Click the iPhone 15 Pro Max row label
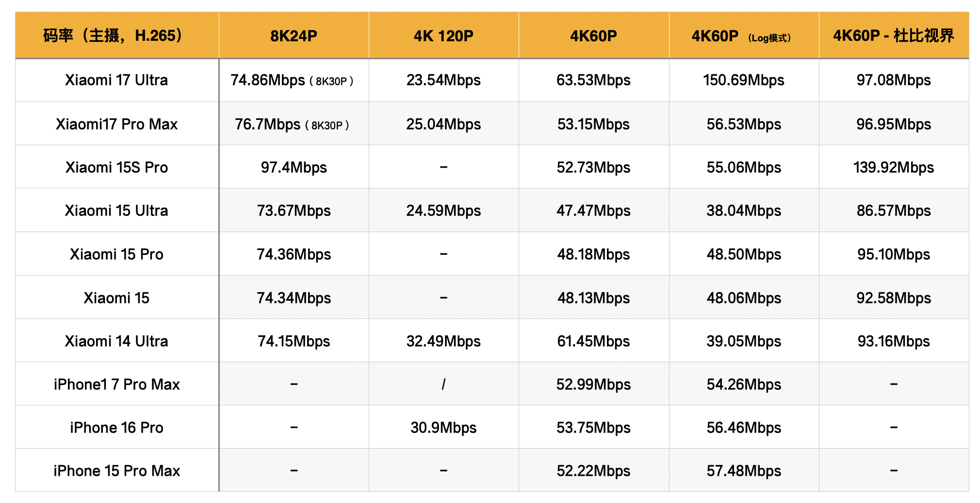This screenshot has width=980, height=503. (x=117, y=470)
